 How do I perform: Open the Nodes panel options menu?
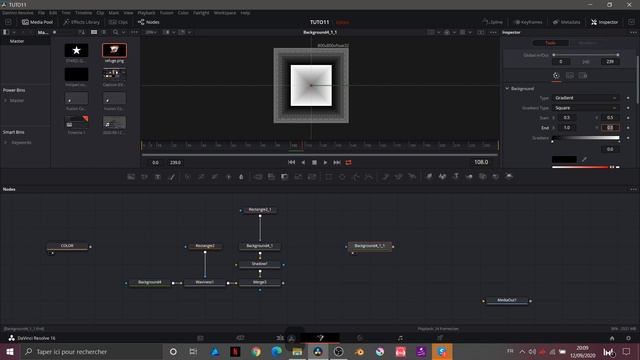pyautogui.click(x=633, y=189)
